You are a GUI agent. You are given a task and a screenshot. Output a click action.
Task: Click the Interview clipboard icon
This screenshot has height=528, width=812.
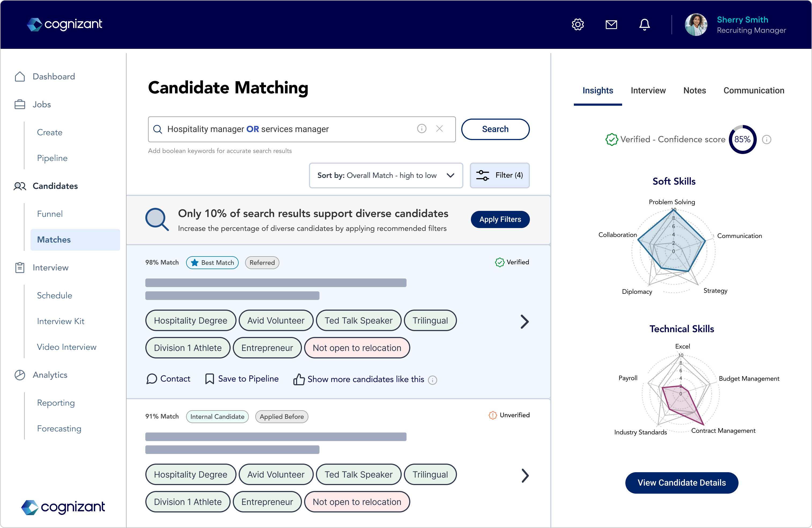point(20,267)
